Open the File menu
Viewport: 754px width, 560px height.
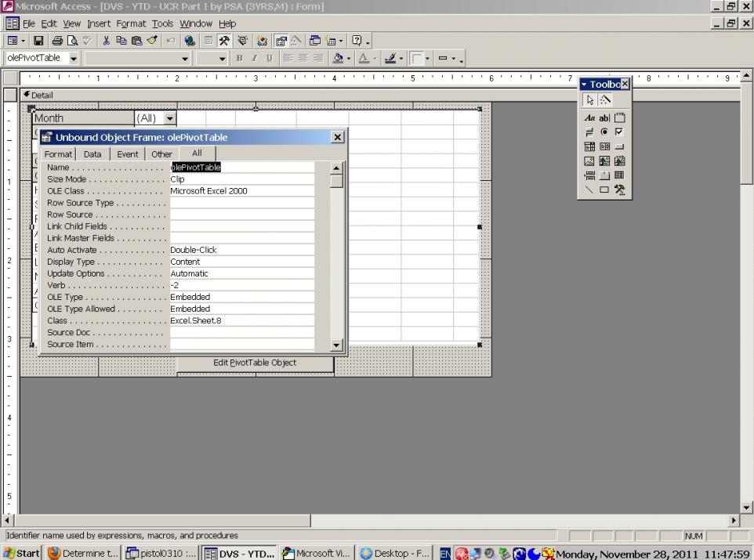coord(29,23)
